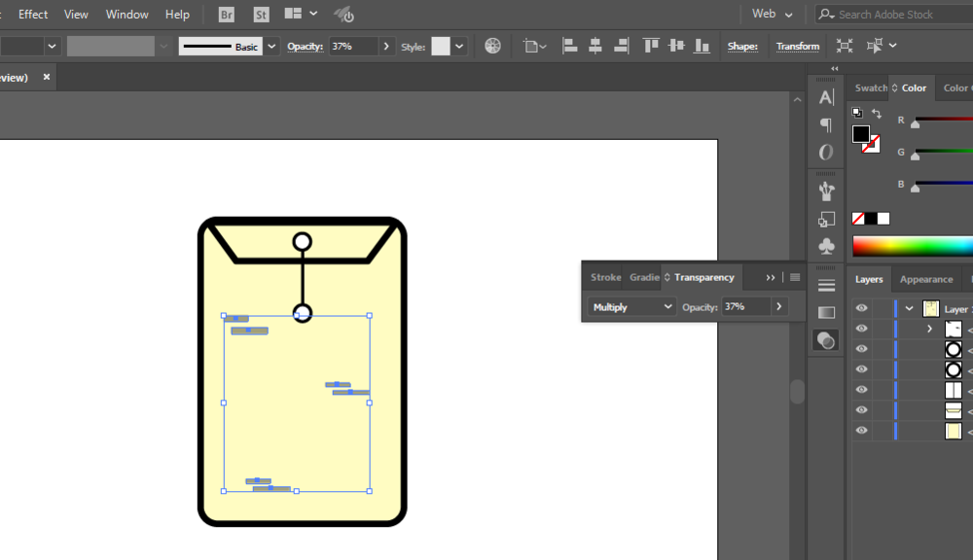
Task: Open the Bridge (Br) launcher icon
Action: 227,15
